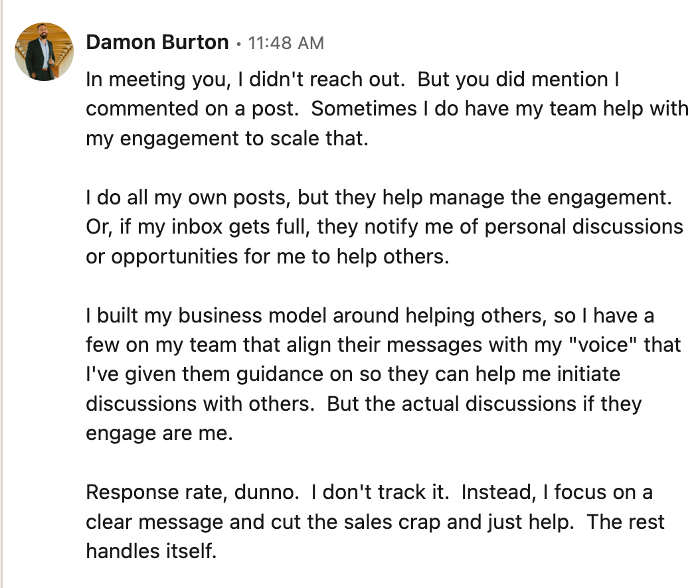Click the line "discussions with others."
This screenshot has height=588, width=700.
[x=364, y=404]
